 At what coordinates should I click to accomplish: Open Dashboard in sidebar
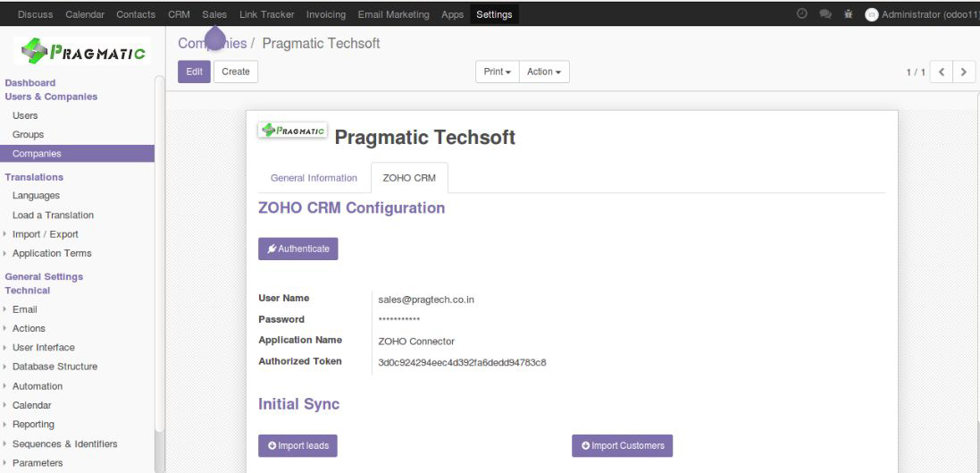click(30, 82)
